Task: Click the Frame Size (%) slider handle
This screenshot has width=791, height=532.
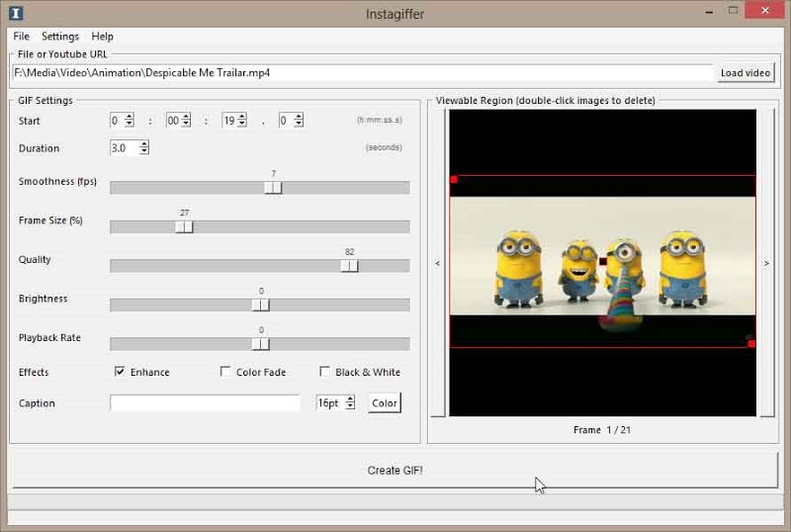Action: point(184,227)
